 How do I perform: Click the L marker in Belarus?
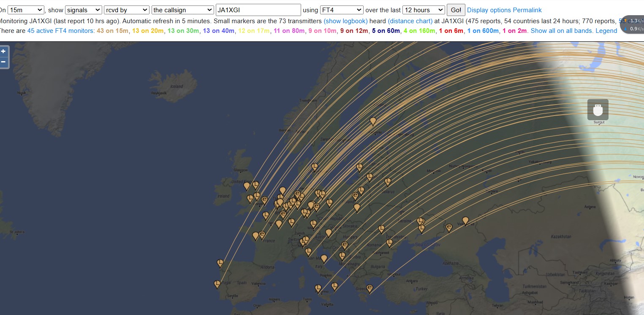388,182
